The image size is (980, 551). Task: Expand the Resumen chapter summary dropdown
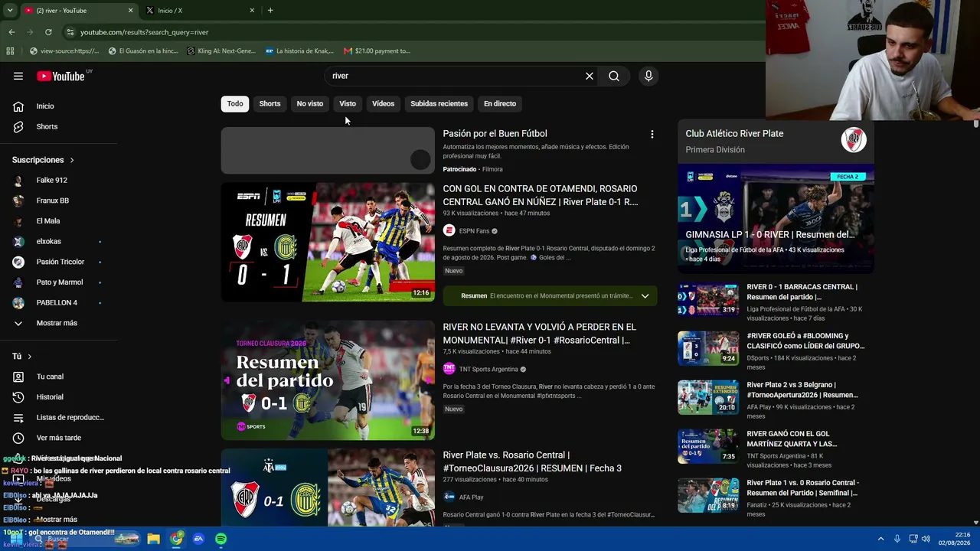click(x=645, y=296)
